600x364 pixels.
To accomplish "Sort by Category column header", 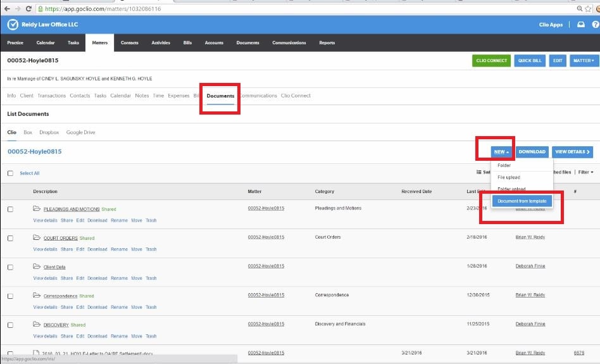I will [325, 191].
